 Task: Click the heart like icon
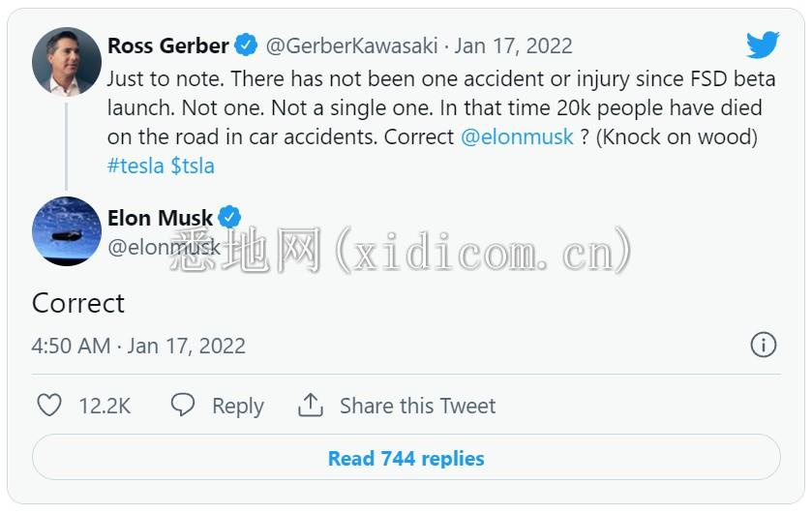[49, 405]
